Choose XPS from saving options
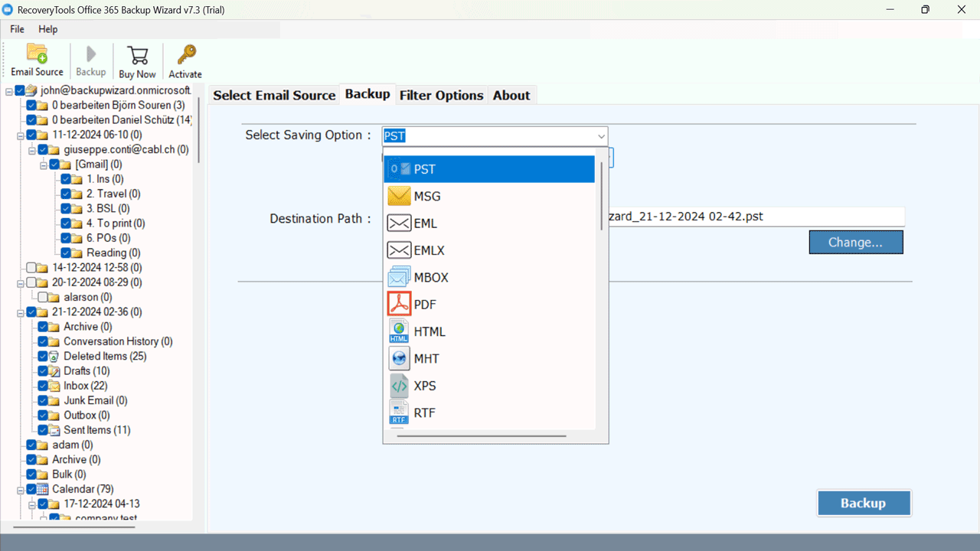This screenshot has width=980, height=551. pos(489,386)
